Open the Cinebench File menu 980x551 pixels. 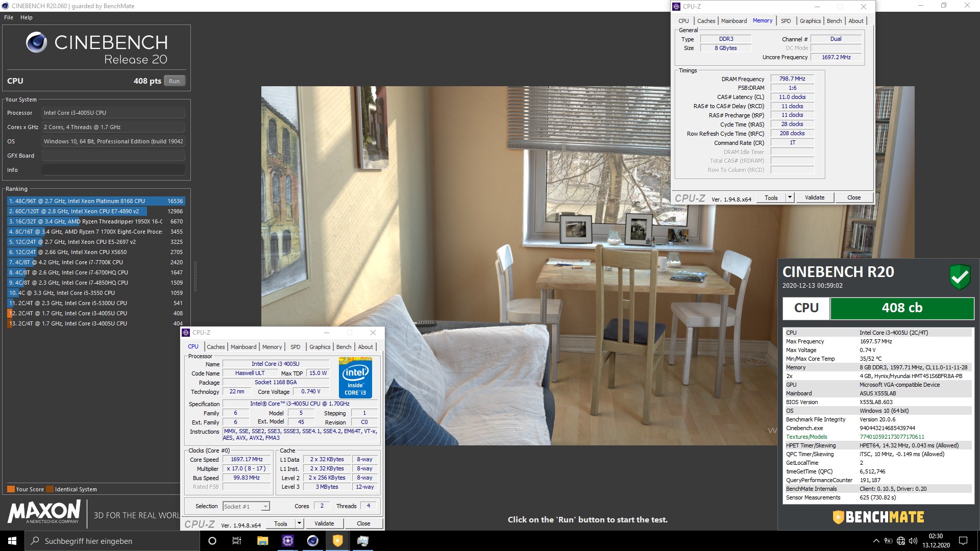(x=9, y=17)
